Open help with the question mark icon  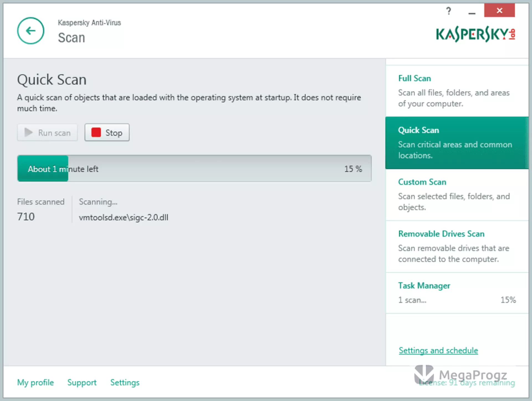point(449,11)
